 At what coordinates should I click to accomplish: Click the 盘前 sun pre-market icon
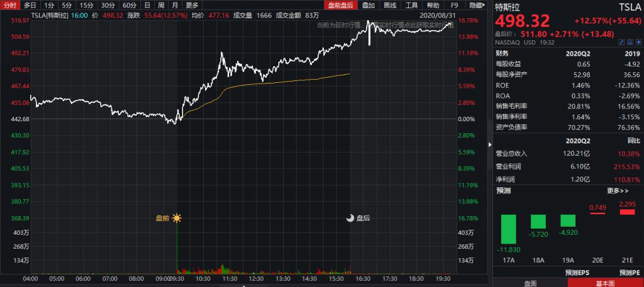[177, 218]
